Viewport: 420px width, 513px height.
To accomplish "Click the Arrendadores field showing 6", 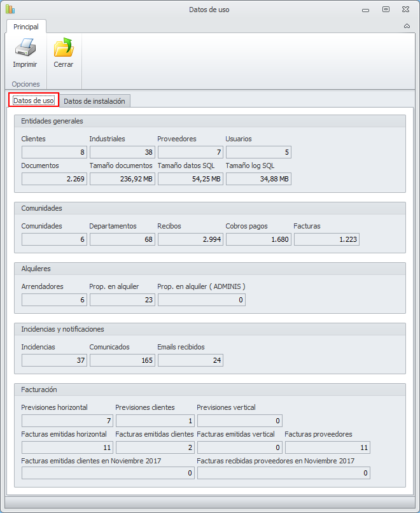I will 54,300.
